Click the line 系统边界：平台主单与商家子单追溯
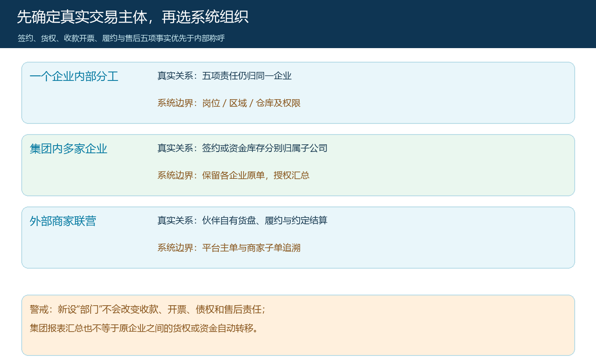The height and width of the screenshot is (364, 596). pyautogui.click(x=229, y=248)
